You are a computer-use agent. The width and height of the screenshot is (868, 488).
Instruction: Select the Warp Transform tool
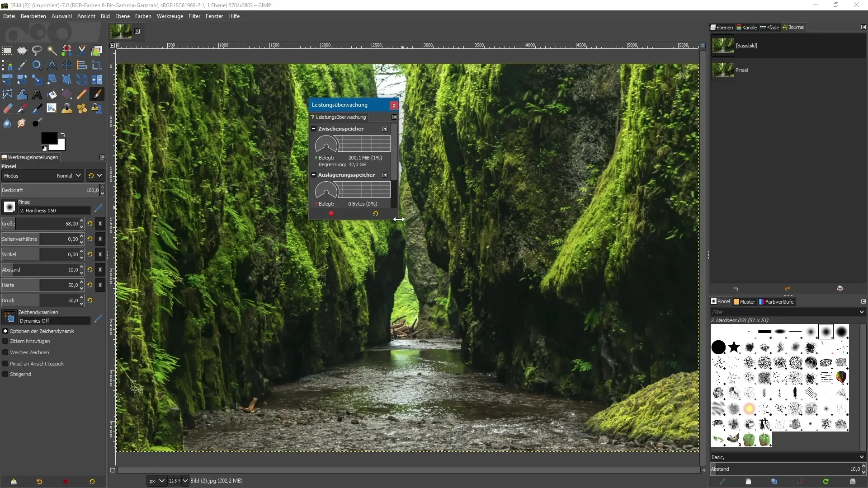click(x=22, y=94)
